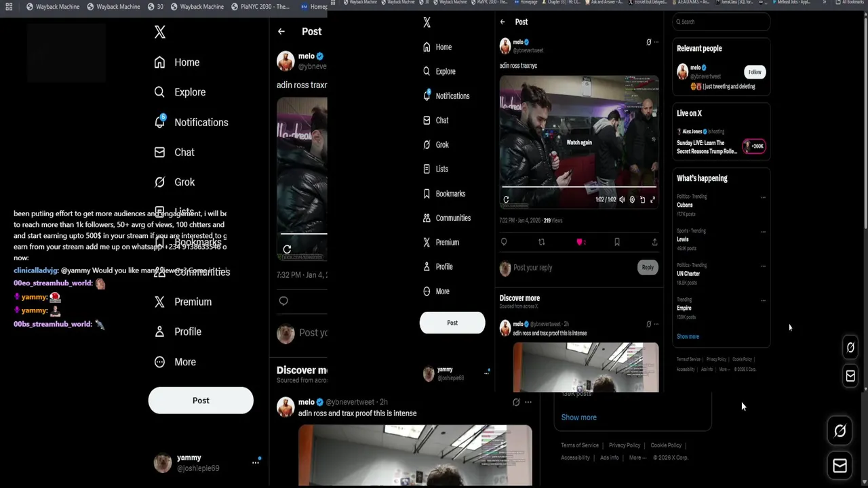Click small Show more under What's happening
This screenshot has width=868, height=488.
click(x=688, y=337)
